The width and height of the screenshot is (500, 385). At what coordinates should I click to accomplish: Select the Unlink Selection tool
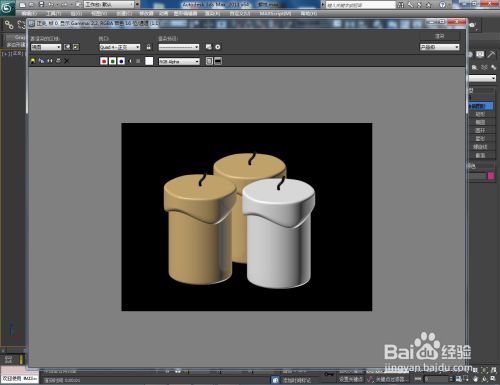click(x=21, y=25)
